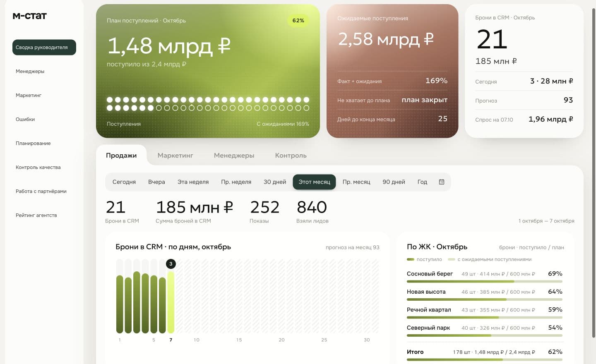Go to Рейтинг агентств
The image size is (596, 364).
(x=36, y=215)
